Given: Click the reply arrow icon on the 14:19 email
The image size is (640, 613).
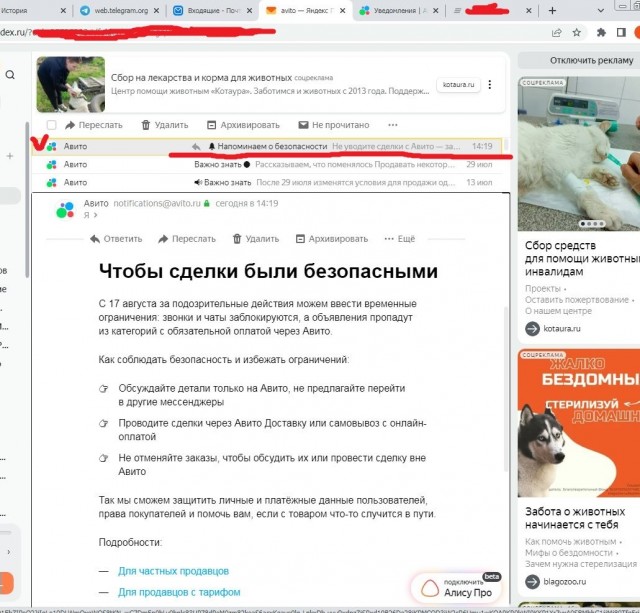Looking at the screenshot, I should click(x=196, y=147).
